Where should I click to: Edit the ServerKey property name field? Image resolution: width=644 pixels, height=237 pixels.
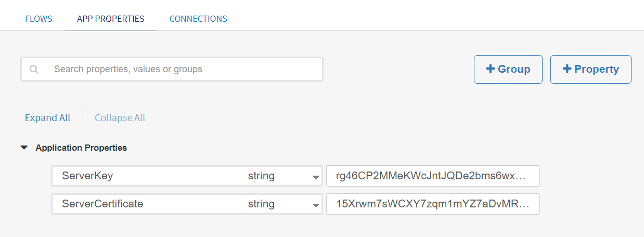point(146,176)
